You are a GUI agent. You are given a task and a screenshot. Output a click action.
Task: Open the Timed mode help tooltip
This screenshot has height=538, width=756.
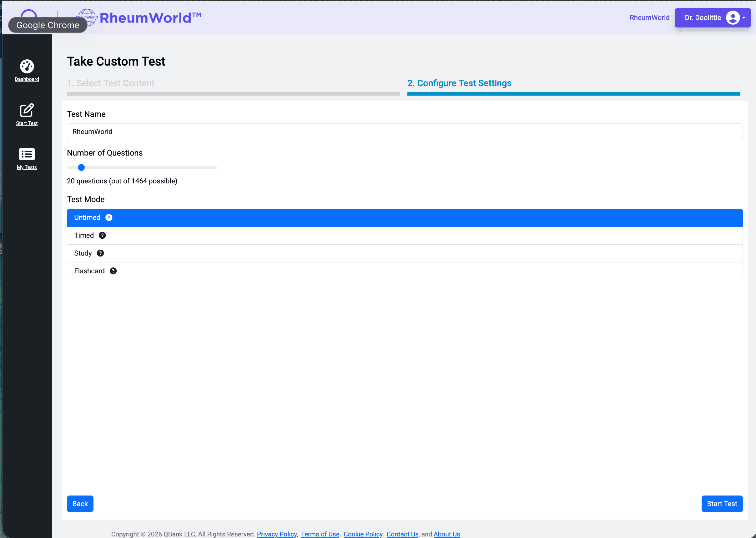103,235
